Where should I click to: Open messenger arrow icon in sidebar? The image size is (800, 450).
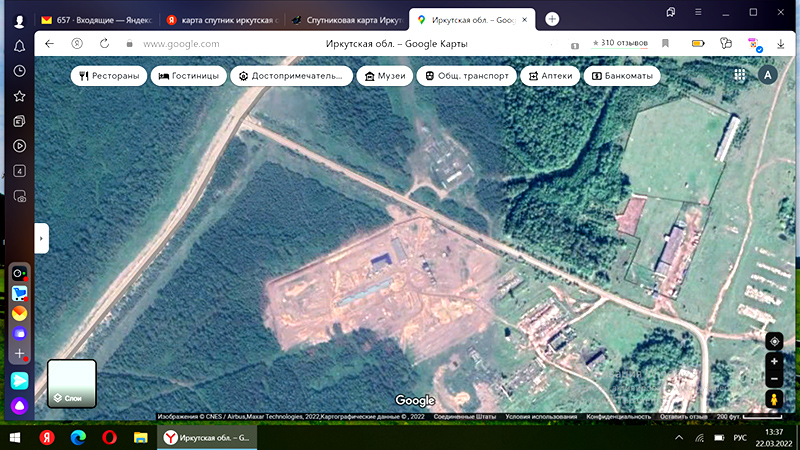click(19, 381)
